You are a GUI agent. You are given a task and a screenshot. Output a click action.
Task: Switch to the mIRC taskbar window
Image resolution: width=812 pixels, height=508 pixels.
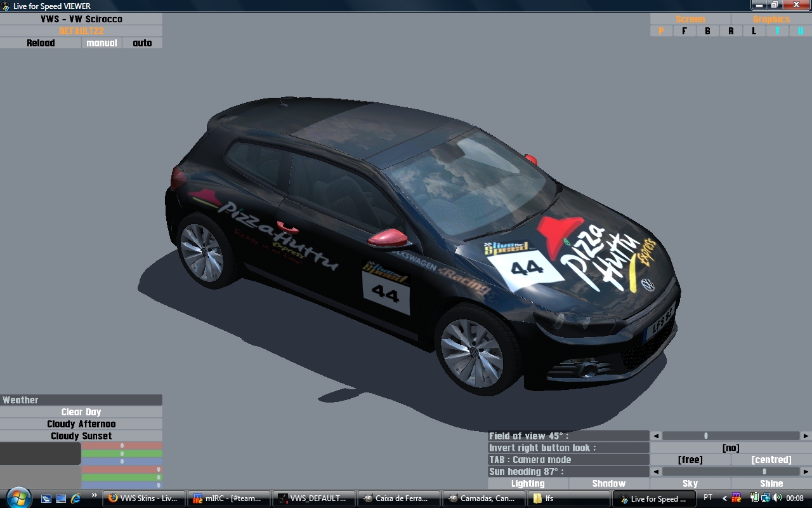tap(229, 499)
